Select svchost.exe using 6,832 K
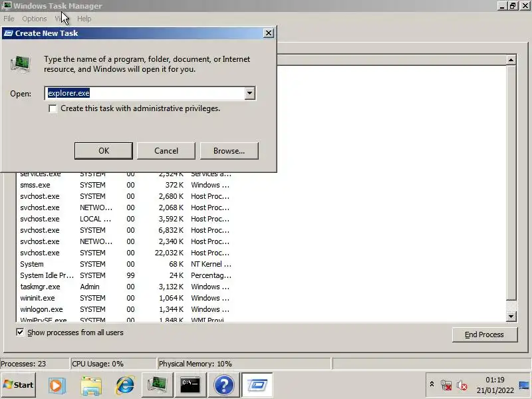532x399 pixels. coord(126,230)
